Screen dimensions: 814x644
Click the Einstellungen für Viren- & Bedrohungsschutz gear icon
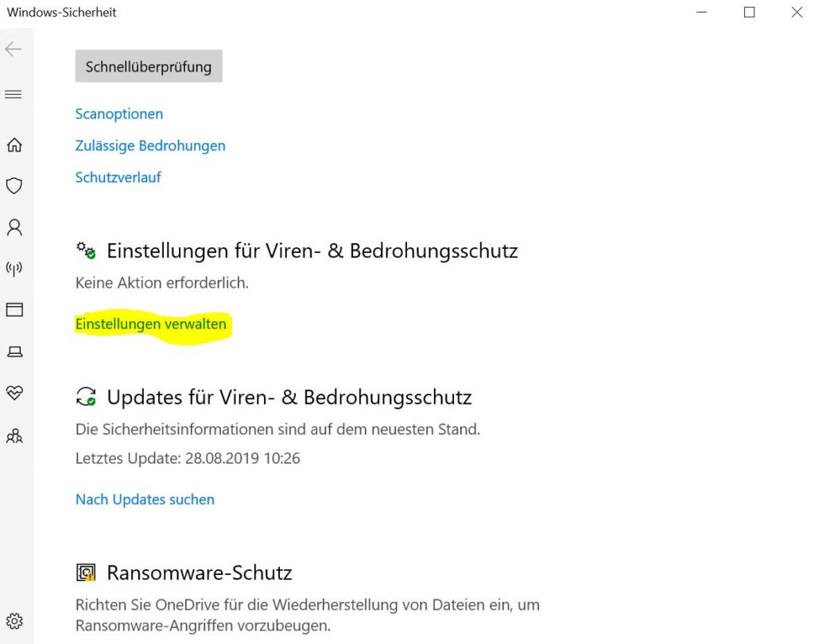coord(84,250)
